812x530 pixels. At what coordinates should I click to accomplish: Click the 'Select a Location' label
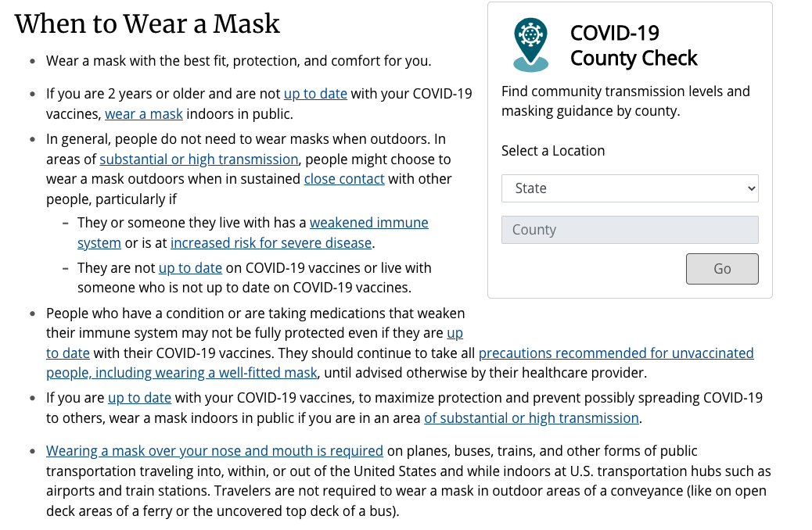553,151
